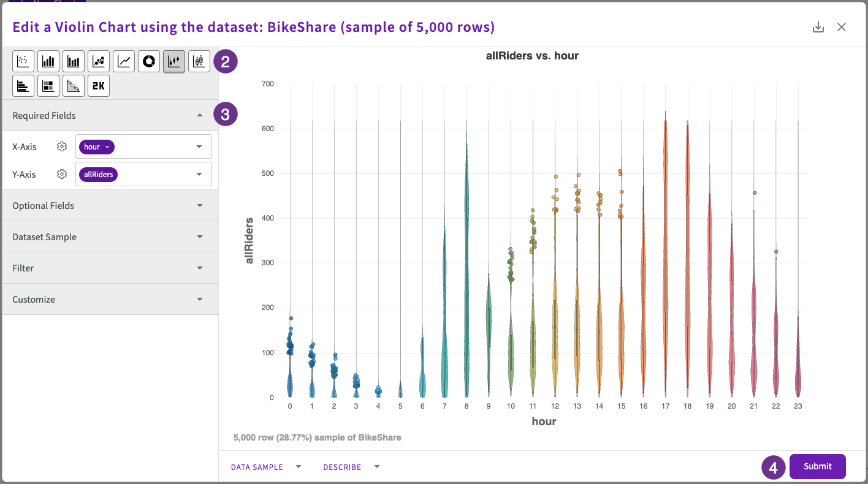This screenshot has height=484, width=868.
Task: Click the x-axis tick value 23
Action: point(798,406)
